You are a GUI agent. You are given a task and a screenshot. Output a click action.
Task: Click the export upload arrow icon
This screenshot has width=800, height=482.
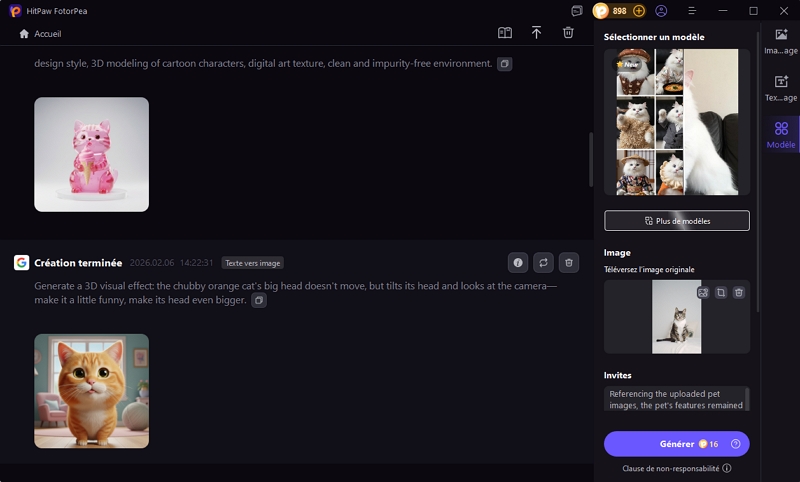pyautogui.click(x=536, y=33)
